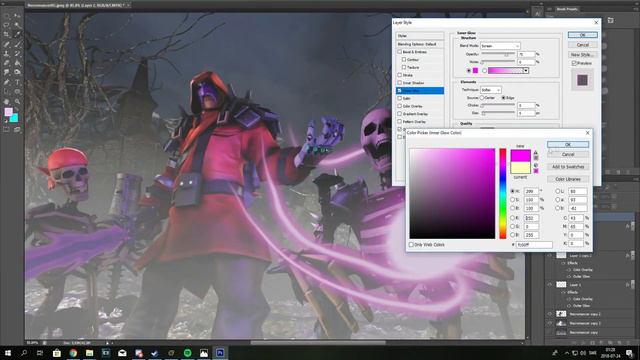This screenshot has width=640, height=360.
Task: Open Spotify from the taskbar
Action: pos(187,353)
